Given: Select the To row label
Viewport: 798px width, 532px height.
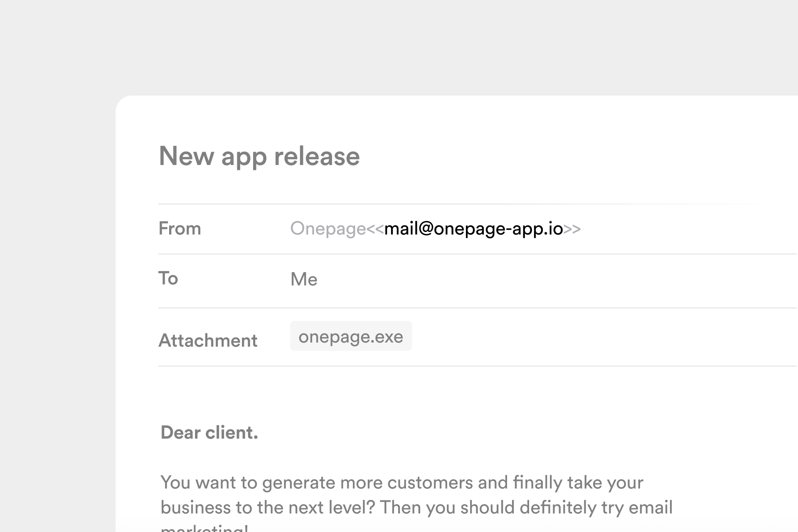Looking at the screenshot, I should tap(168, 279).
